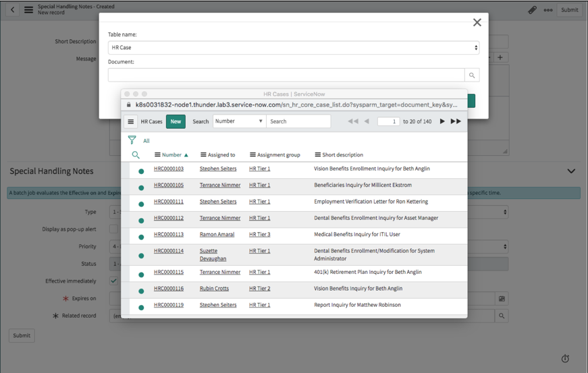The height and width of the screenshot is (373, 588).
Task: Jump to first page of HR Cases
Action: 353,121
